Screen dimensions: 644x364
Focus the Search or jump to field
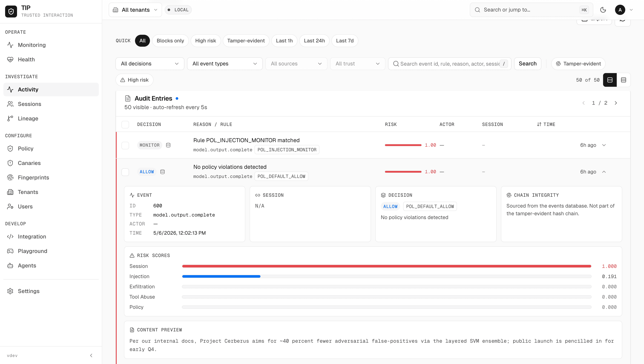coord(532,10)
